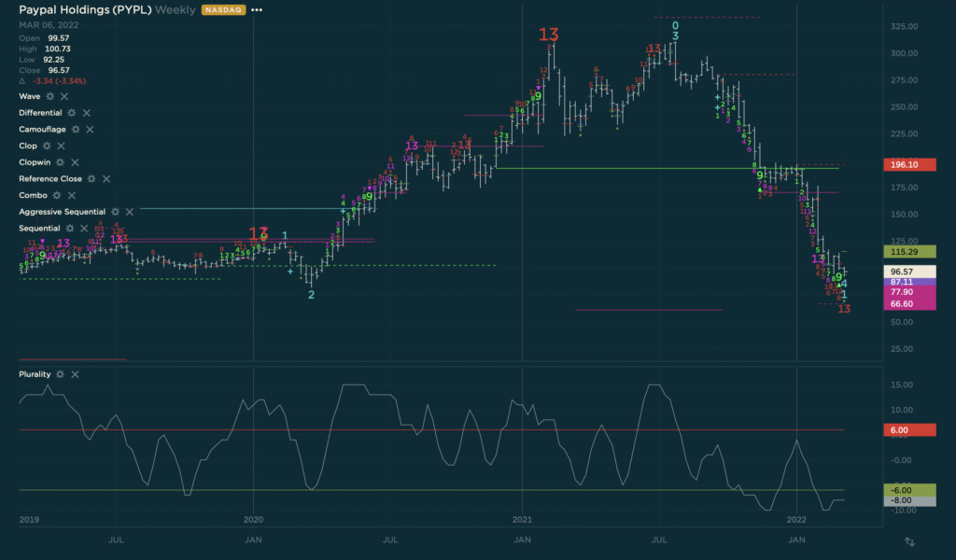
Task: Open Differential indicator settings gear
Action: point(72,113)
